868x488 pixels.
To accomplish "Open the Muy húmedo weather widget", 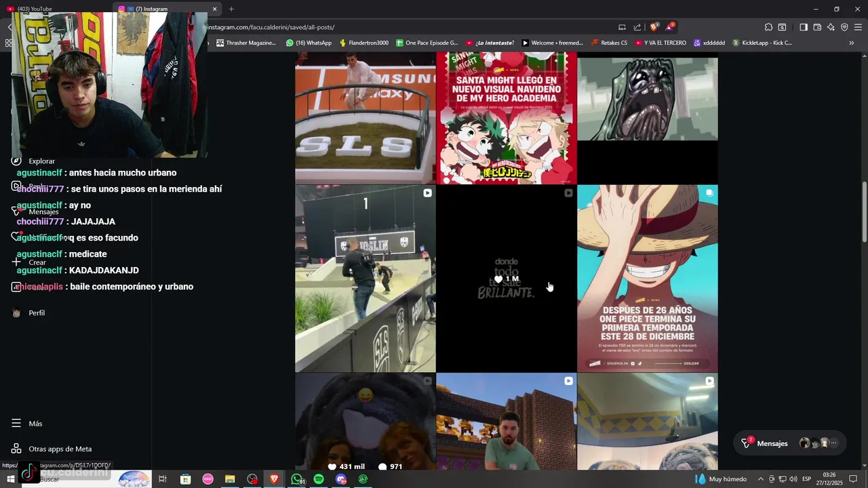I will [722, 479].
